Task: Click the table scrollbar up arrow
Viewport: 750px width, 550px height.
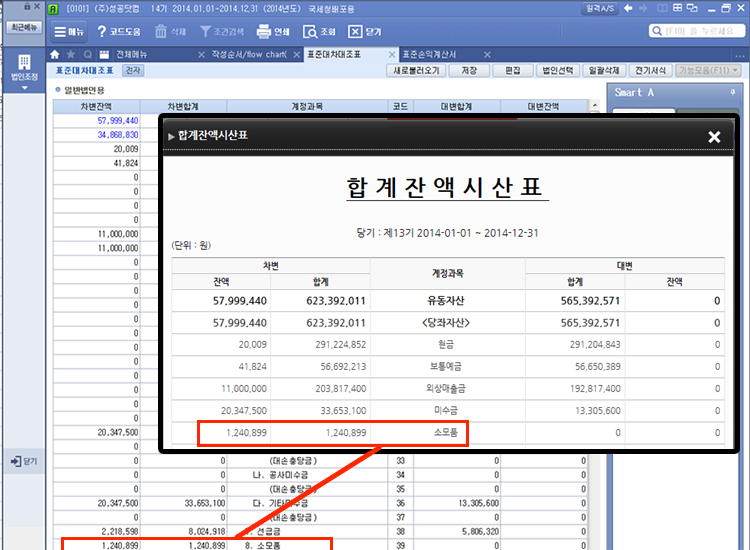Action: click(595, 105)
